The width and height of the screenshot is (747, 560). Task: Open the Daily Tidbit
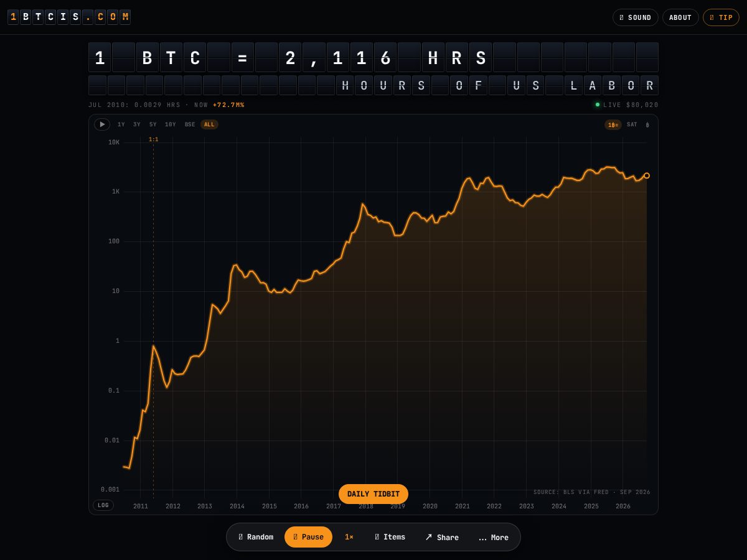[x=374, y=494]
